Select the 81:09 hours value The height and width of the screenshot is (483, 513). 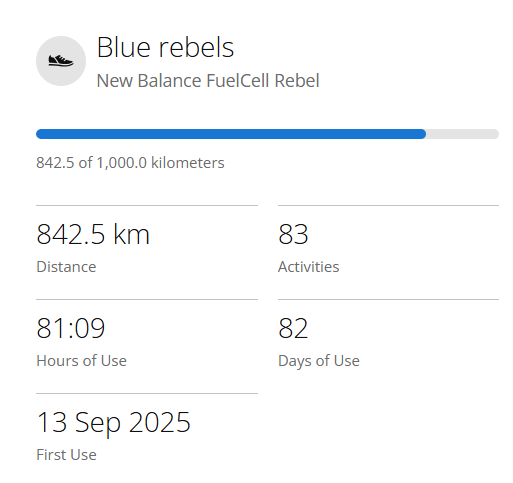pyautogui.click(x=71, y=328)
